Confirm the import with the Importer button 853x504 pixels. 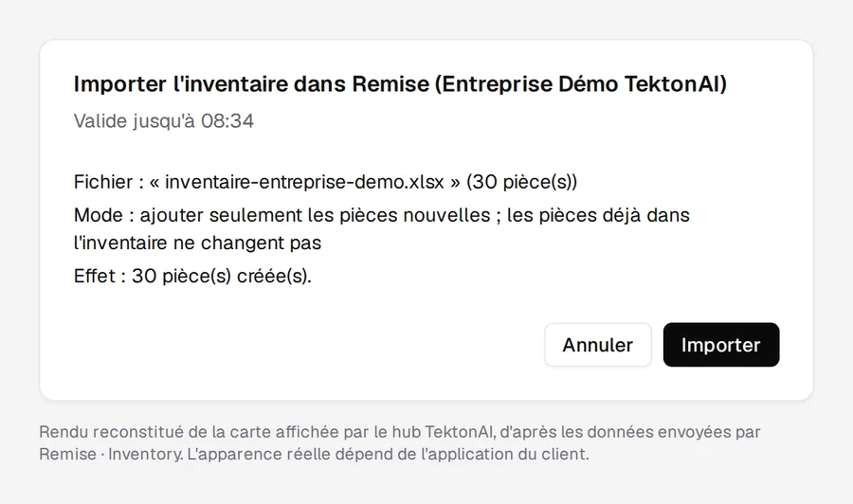click(x=721, y=345)
